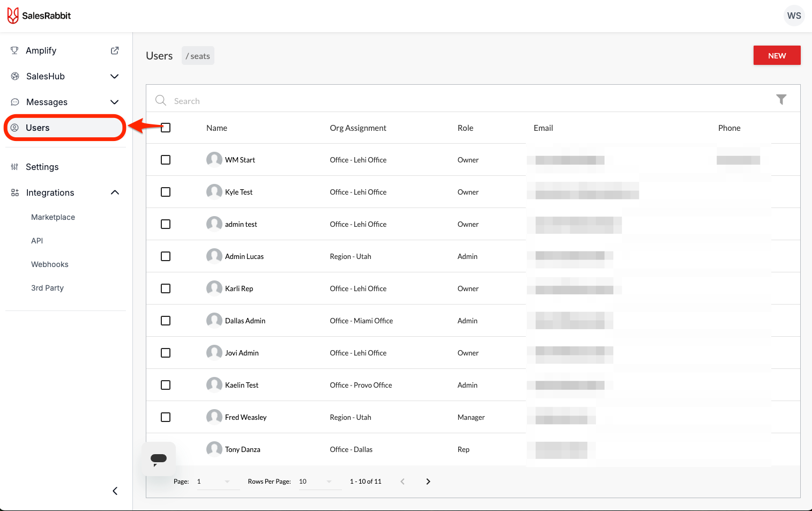Open the table filter funnel icon
This screenshot has width=812, height=511.
(x=781, y=99)
